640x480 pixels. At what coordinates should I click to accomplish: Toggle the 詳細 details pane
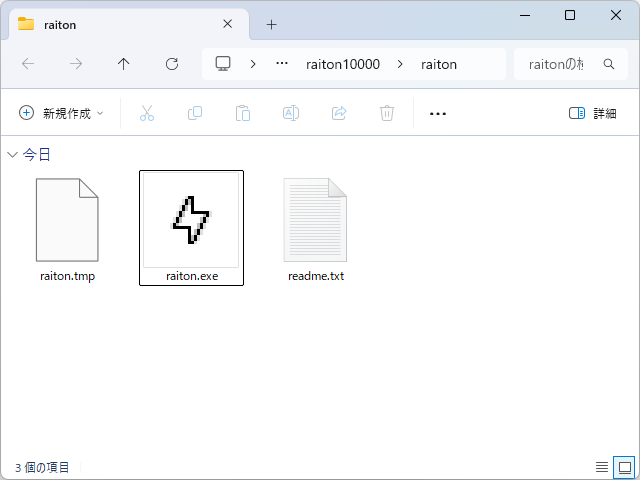(x=592, y=113)
